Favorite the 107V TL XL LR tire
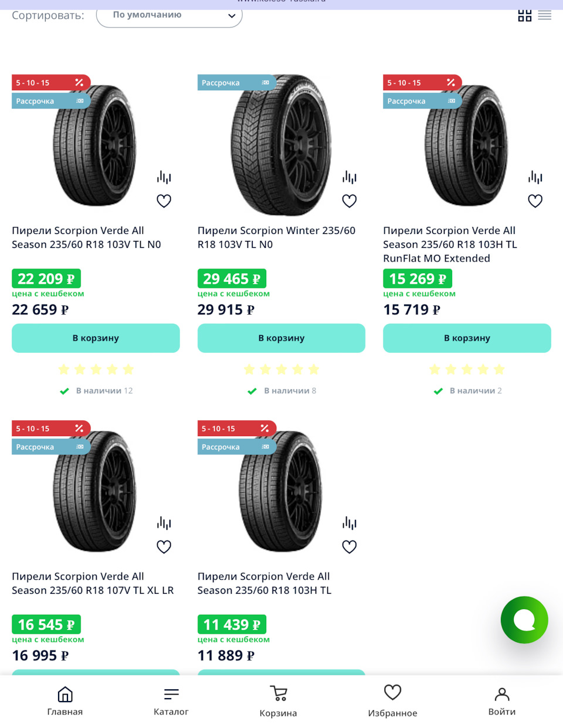Image resolution: width=563 pixels, height=728 pixels. 164,547
